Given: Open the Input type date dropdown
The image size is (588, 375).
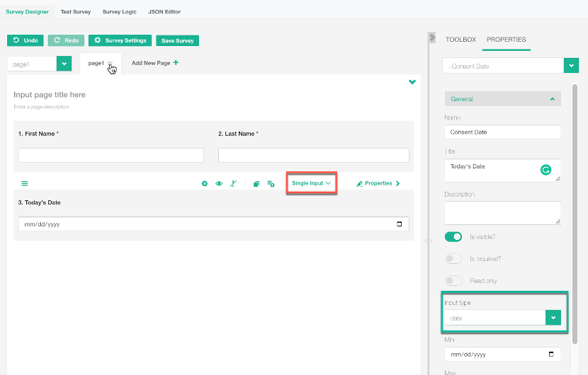Looking at the screenshot, I should pyautogui.click(x=553, y=318).
